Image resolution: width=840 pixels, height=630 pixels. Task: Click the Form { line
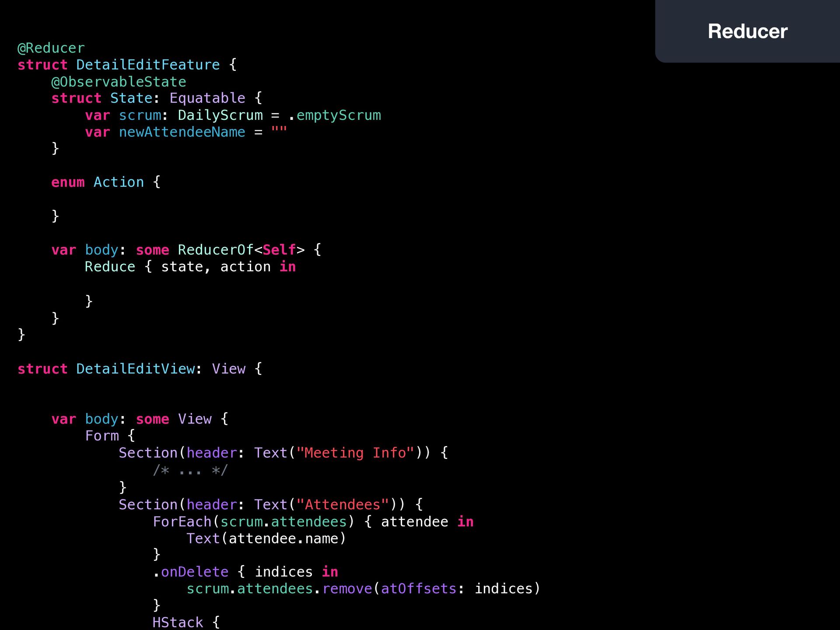coord(110,436)
